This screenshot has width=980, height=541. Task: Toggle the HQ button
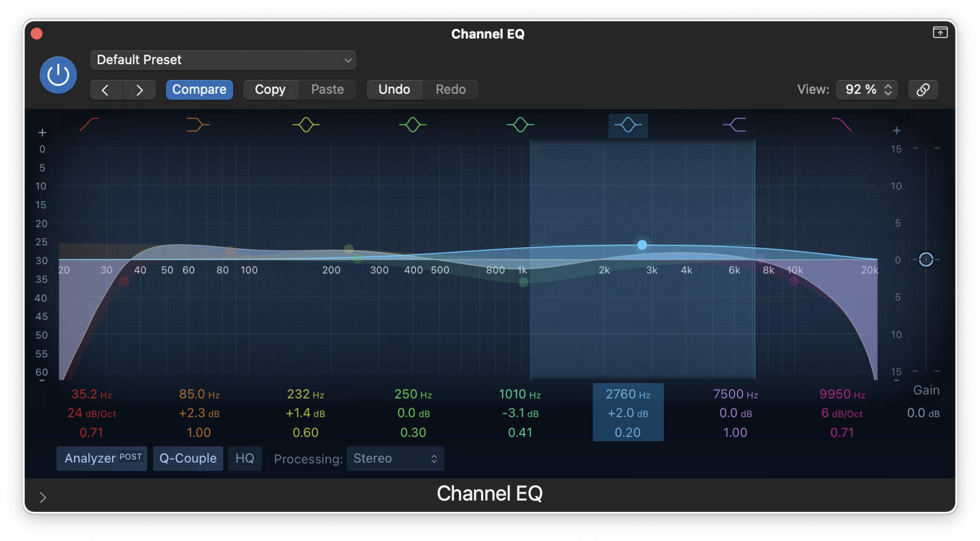(x=244, y=458)
